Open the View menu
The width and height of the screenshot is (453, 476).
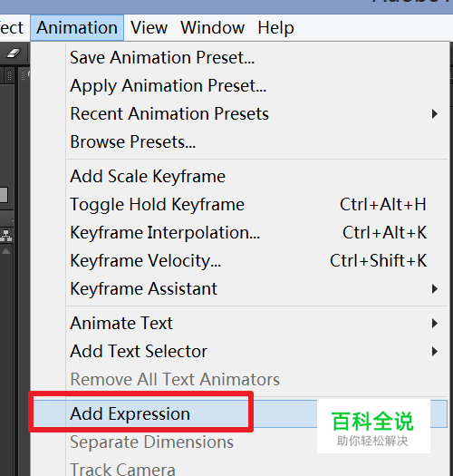pyautogui.click(x=149, y=27)
